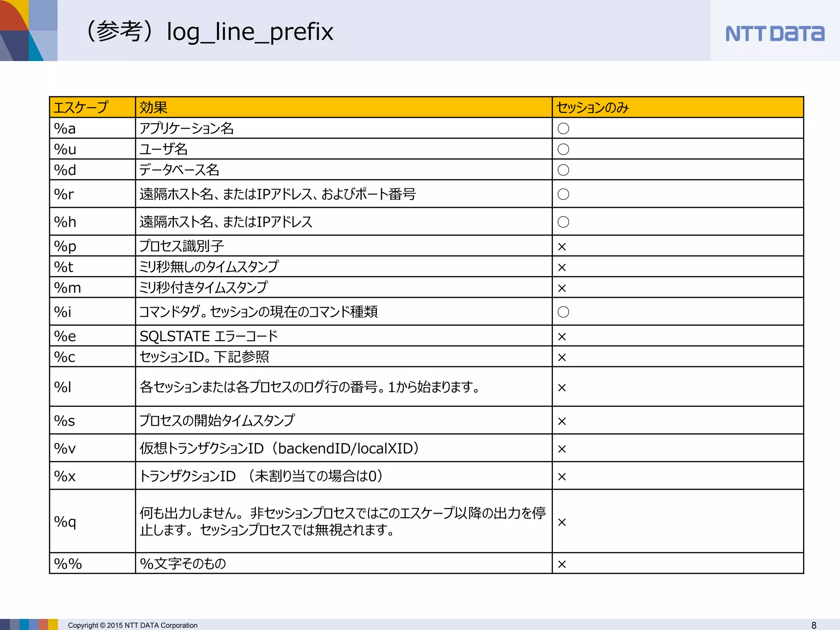Select the 'コマンドタグ。セッションの現在のコマンド種類' cell
The image size is (840, 630).
coord(344,312)
